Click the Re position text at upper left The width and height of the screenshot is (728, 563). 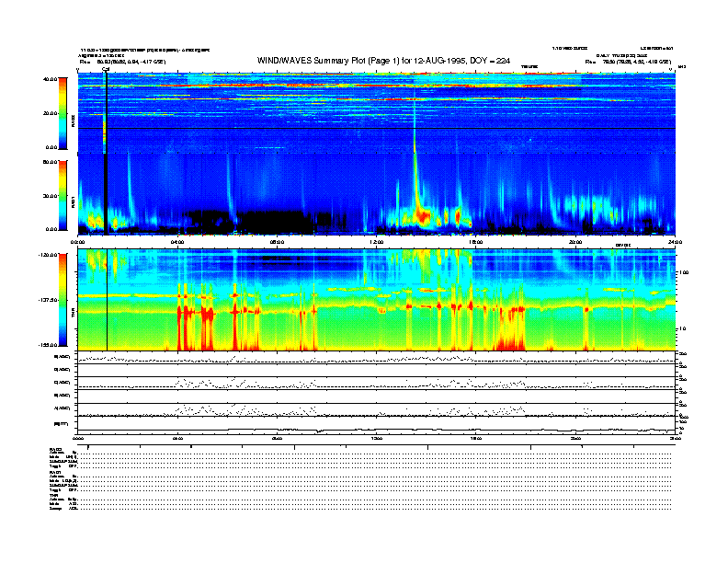pos(123,62)
